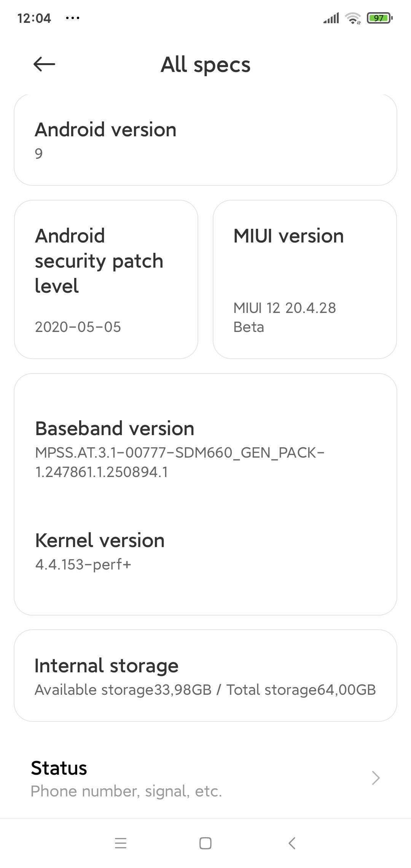Tap the MIUI 12 20.4.28 Beta text
Image resolution: width=411 pixels, height=868 pixels.
tap(285, 317)
